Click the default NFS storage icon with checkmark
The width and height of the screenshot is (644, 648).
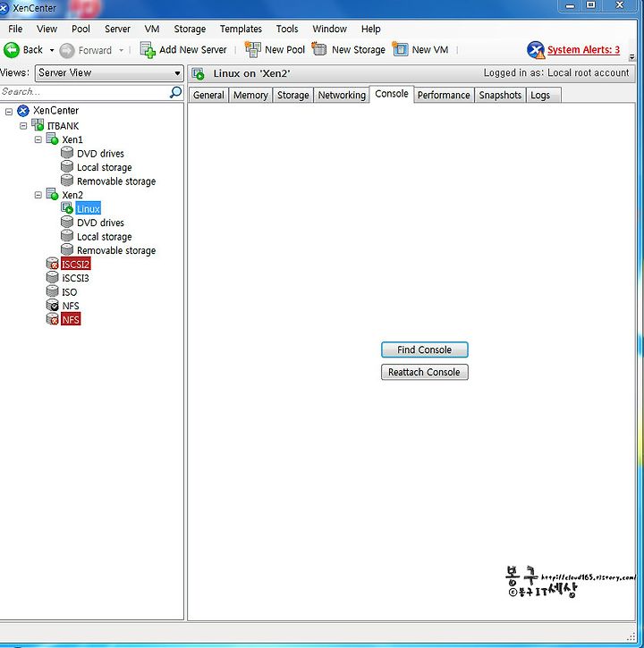53,306
